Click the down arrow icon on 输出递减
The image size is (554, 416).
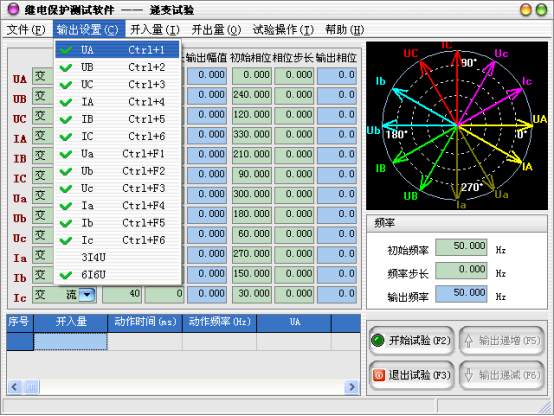coord(468,375)
